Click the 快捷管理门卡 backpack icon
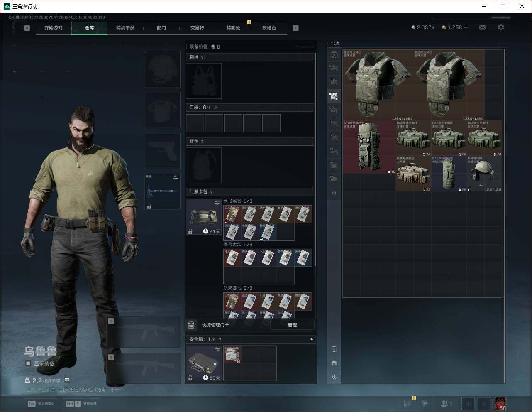This screenshot has height=412, width=532. tap(191, 325)
